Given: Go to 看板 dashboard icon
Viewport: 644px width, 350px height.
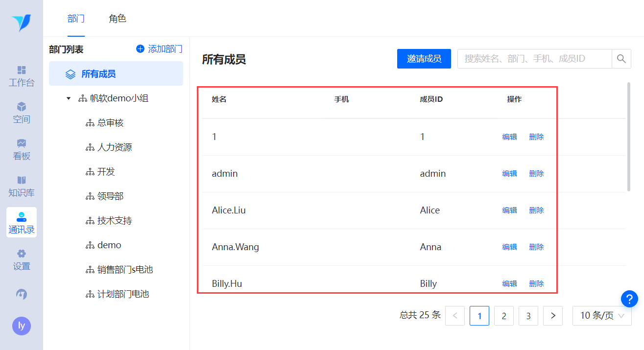Looking at the screenshot, I should point(22,143).
